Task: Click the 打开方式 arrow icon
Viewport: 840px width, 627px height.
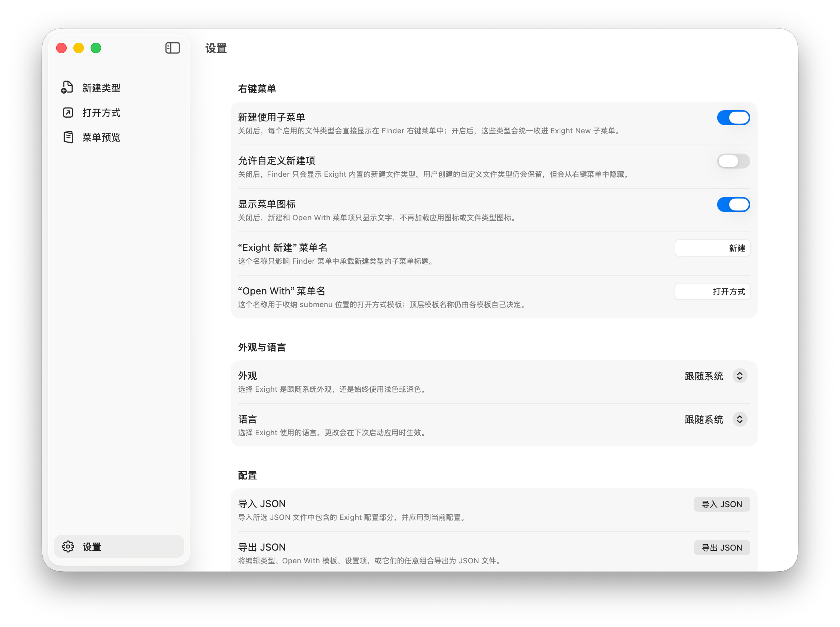Action: 68,113
